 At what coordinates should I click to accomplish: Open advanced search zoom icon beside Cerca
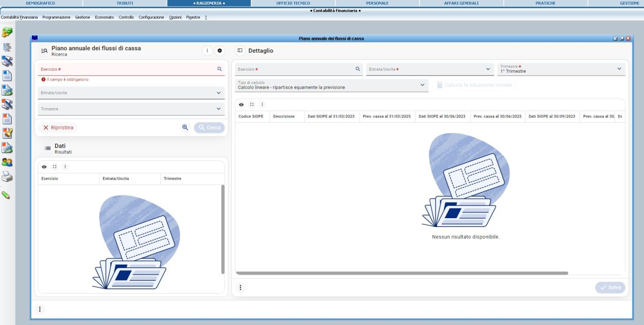pyautogui.click(x=185, y=127)
